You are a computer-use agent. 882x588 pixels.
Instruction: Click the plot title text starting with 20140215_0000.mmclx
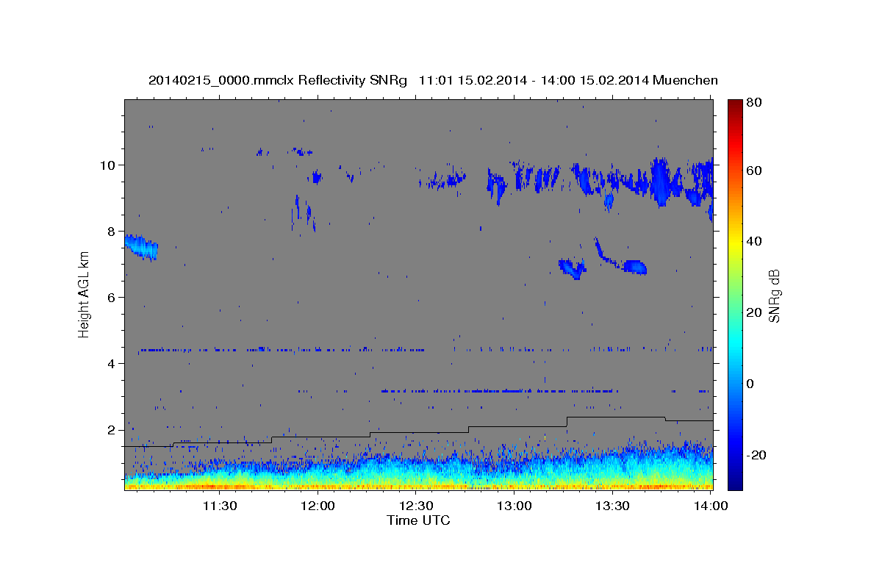tap(433, 80)
